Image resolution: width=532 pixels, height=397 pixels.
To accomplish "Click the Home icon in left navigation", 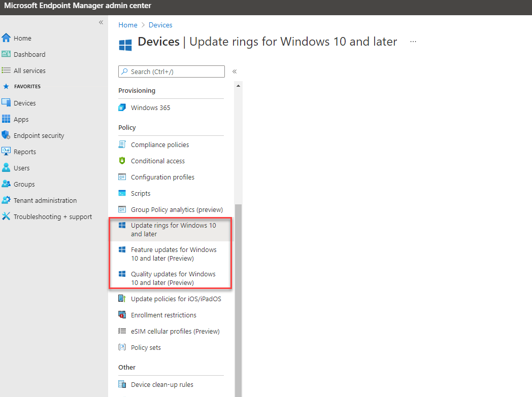I will click(x=6, y=38).
